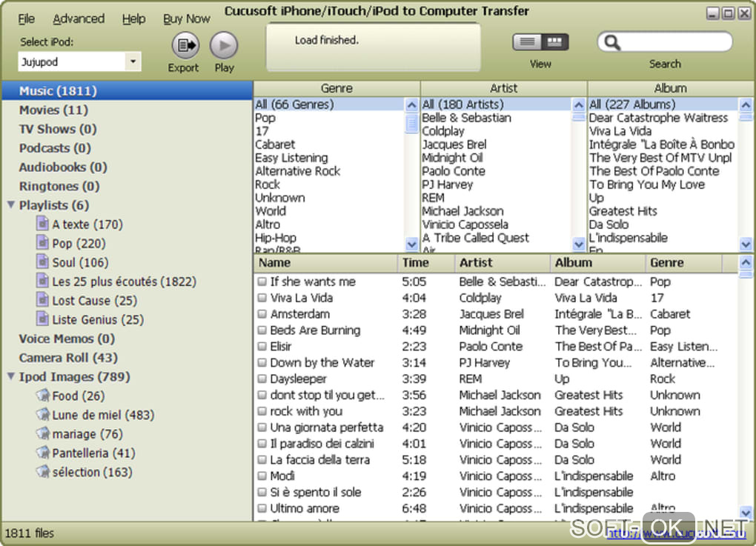756x546 pixels.
Task: Tick the Amsterdam song checkbox
Action: pos(262,314)
